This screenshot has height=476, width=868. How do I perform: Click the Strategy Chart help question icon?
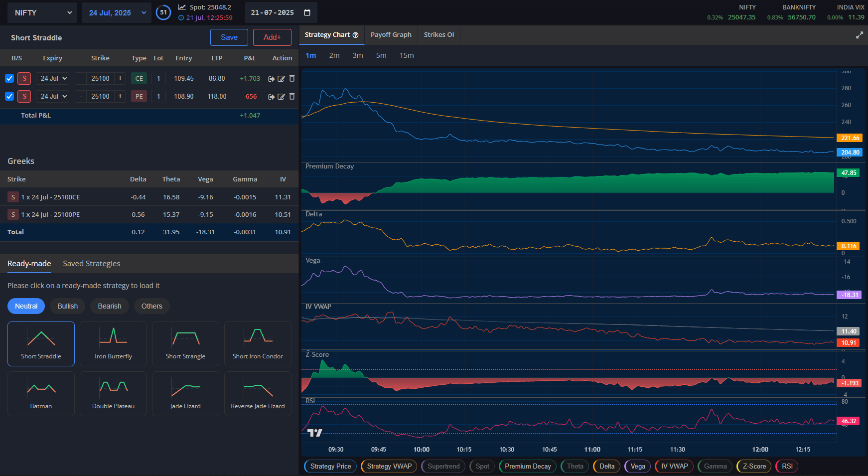point(355,35)
